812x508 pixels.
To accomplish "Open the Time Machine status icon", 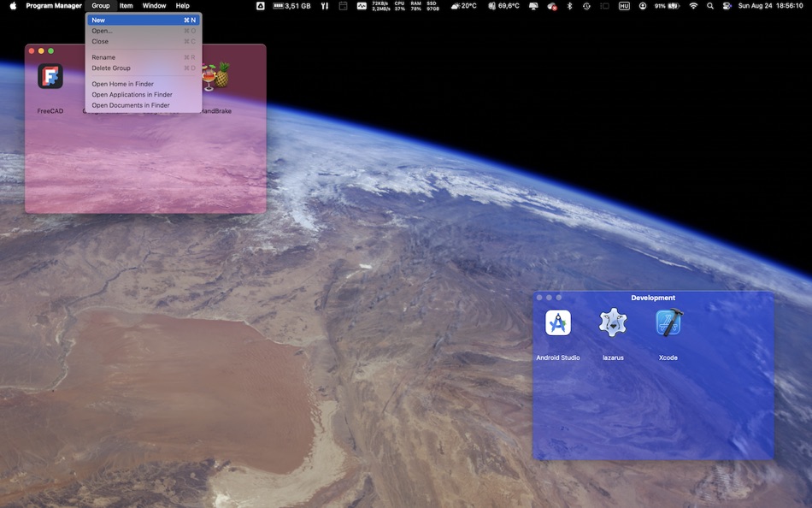I will click(586, 6).
